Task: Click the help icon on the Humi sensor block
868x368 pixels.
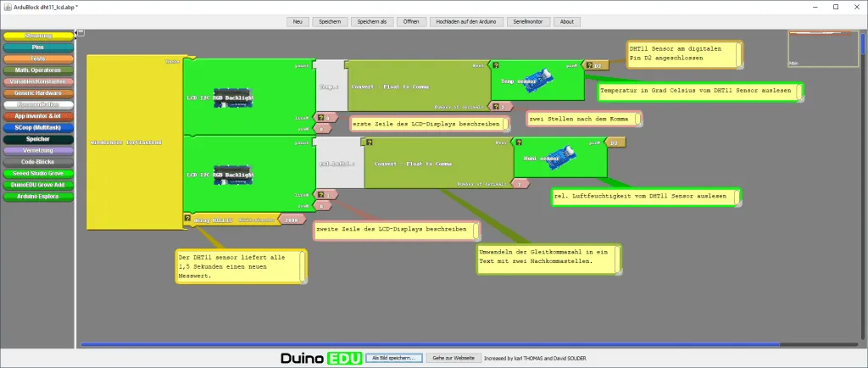Action: coord(519,142)
